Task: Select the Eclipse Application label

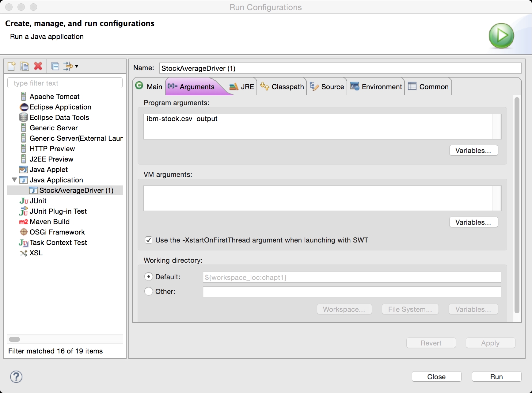Action: coord(60,107)
